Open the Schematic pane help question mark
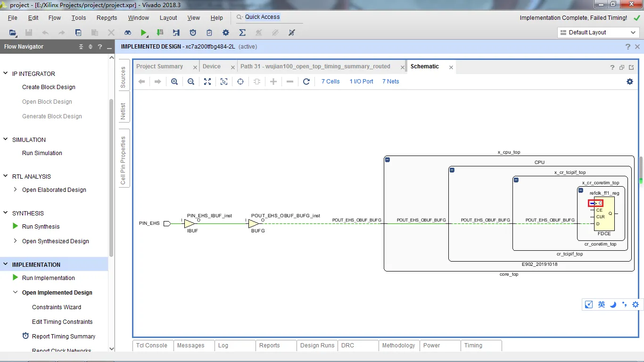The width and height of the screenshot is (644, 362). tap(612, 67)
